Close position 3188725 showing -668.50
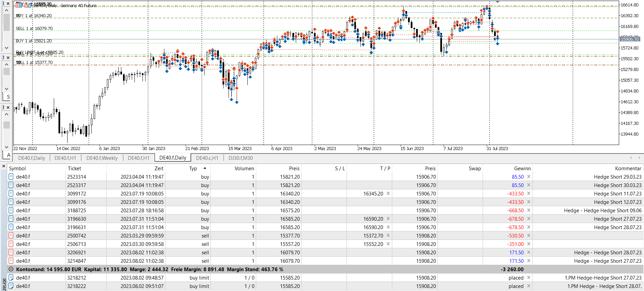The width and height of the screenshot is (644, 291). coord(528,210)
